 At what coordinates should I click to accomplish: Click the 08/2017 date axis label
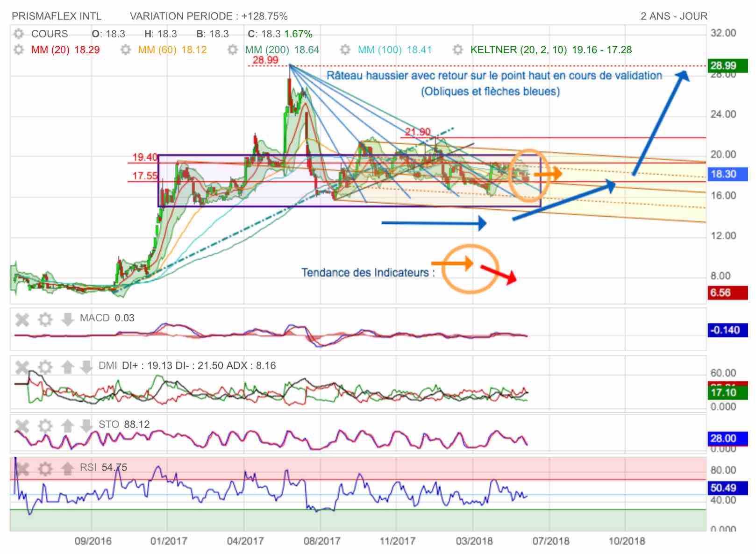click(x=322, y=541)
